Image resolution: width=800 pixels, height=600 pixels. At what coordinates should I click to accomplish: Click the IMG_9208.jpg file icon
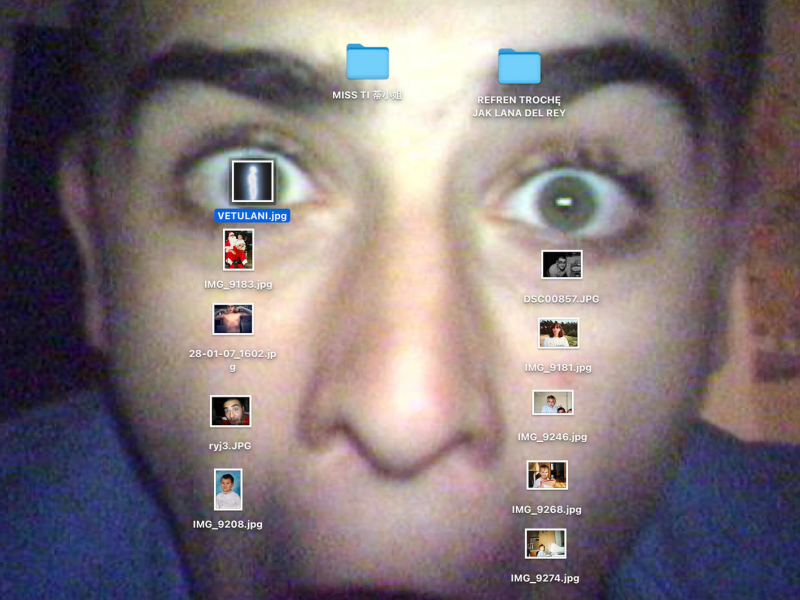pyautogui.click(x=228, y=490)
